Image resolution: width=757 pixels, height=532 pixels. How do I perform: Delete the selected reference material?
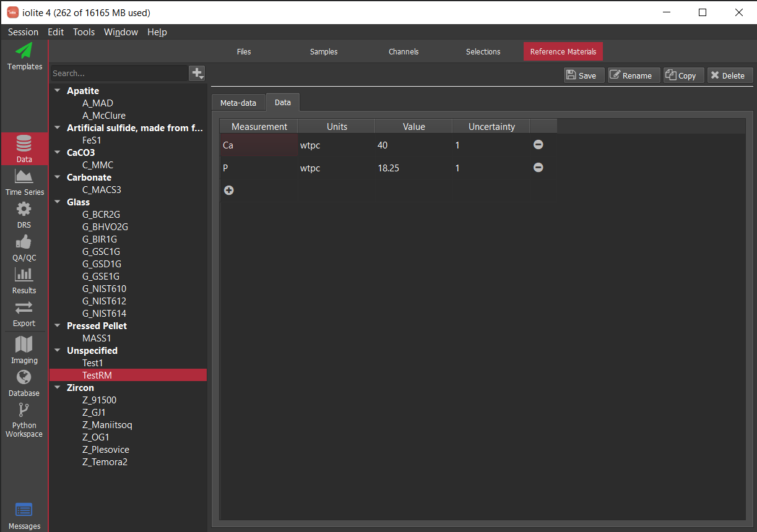point(730,75)
